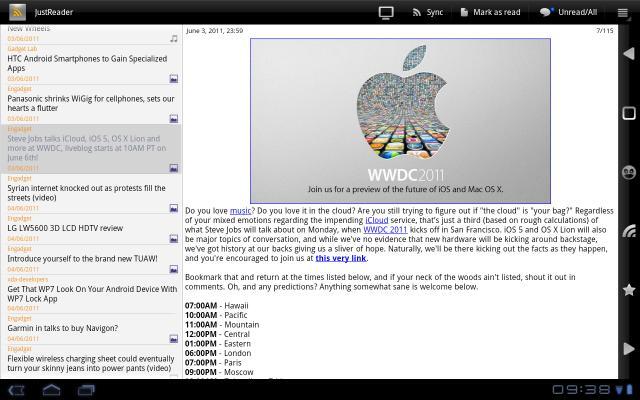
Task: Tap image icon on Garmin Navigon article
Action: coord(174,339)
